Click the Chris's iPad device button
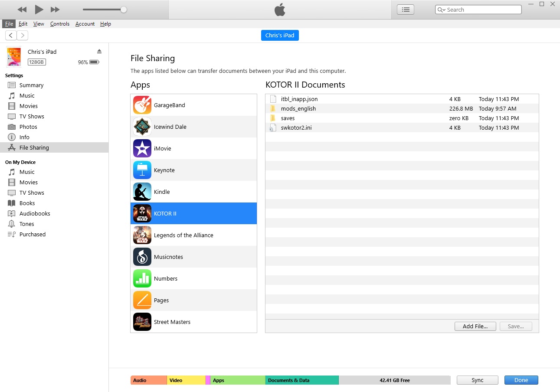The height and width of the screenshot is (392, 560). (x=280, y=35)
